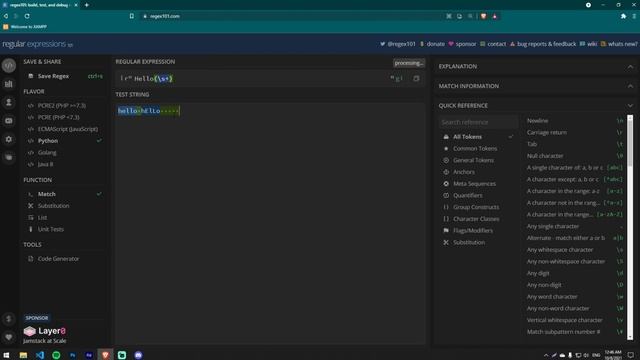Open the wiki link
This screenshot has width=640, height=360.
pyautogui.click(x=588, y=44)
